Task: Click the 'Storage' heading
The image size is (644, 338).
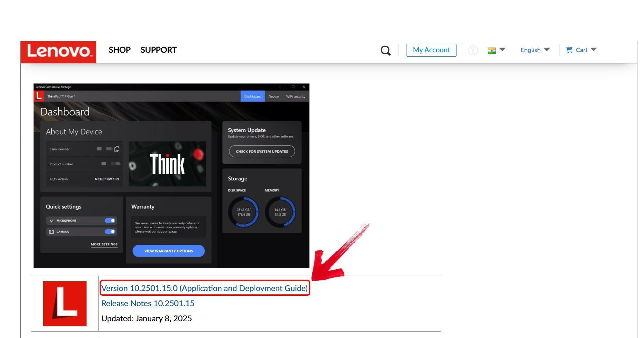Action: (x=237, y=179)
